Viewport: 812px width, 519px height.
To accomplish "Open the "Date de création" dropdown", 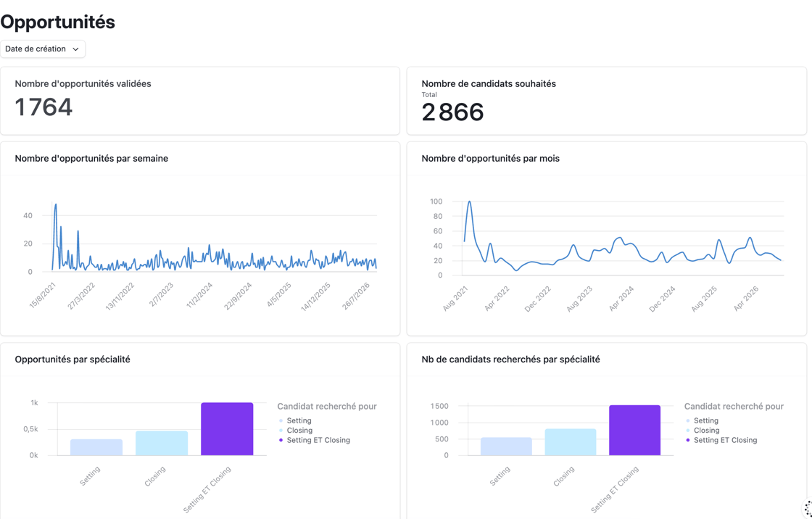I will pyautogui.click(x=43, y=49).
